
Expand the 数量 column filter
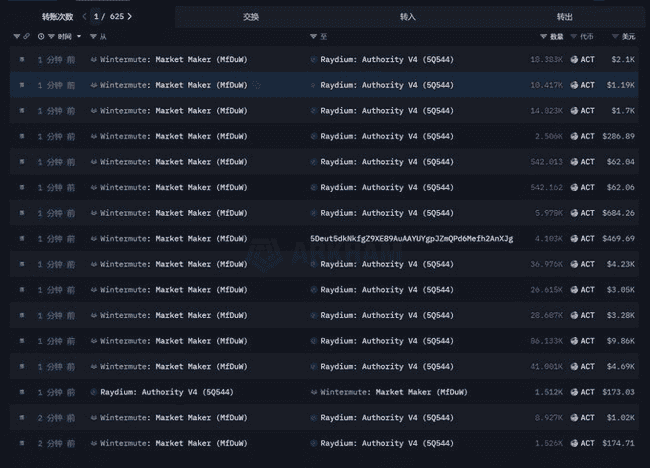tap(543, 37)
